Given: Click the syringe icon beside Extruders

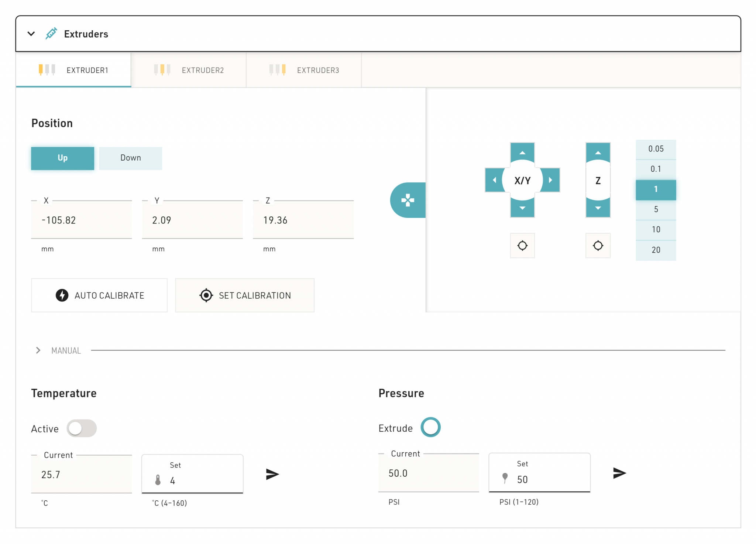Looking at the screenshot, I should point(52,34).
